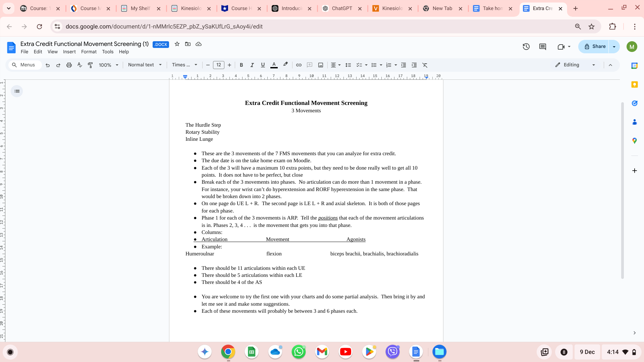Open the Normal text style dropdown
This screenshot has height=362, width=644.
pyautogui.click(x=145, y=65)
